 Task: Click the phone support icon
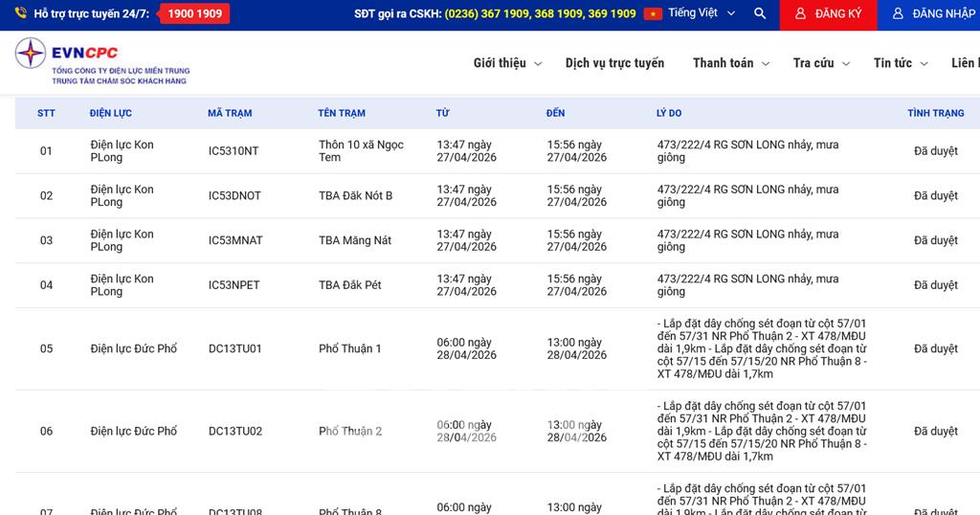pos(20,14)
